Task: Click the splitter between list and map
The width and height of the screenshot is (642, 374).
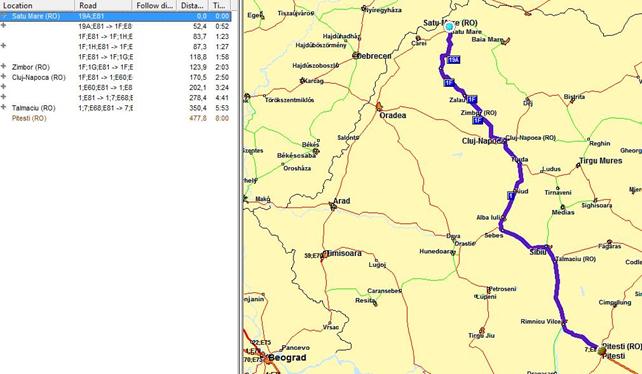Action: pos(241,187)
